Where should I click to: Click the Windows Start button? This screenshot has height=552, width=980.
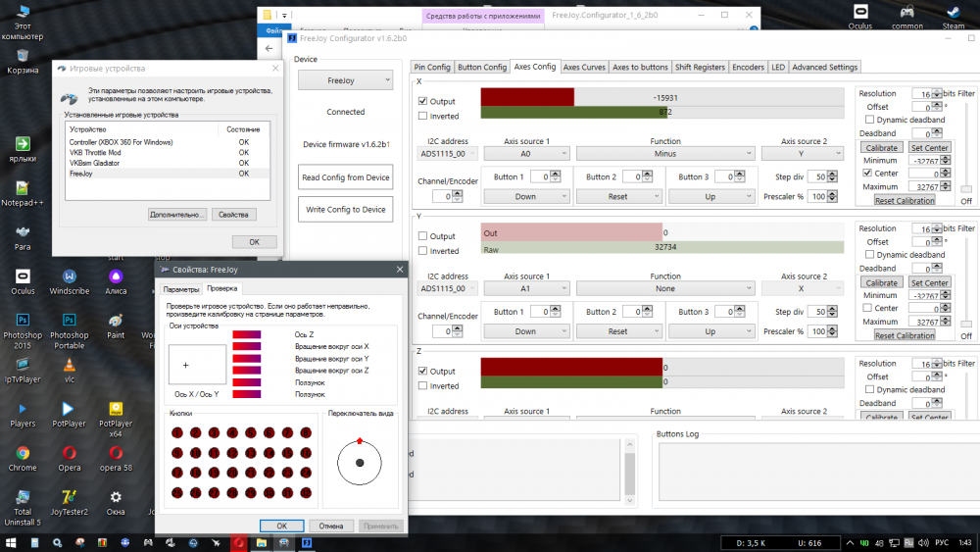point(12,542)
